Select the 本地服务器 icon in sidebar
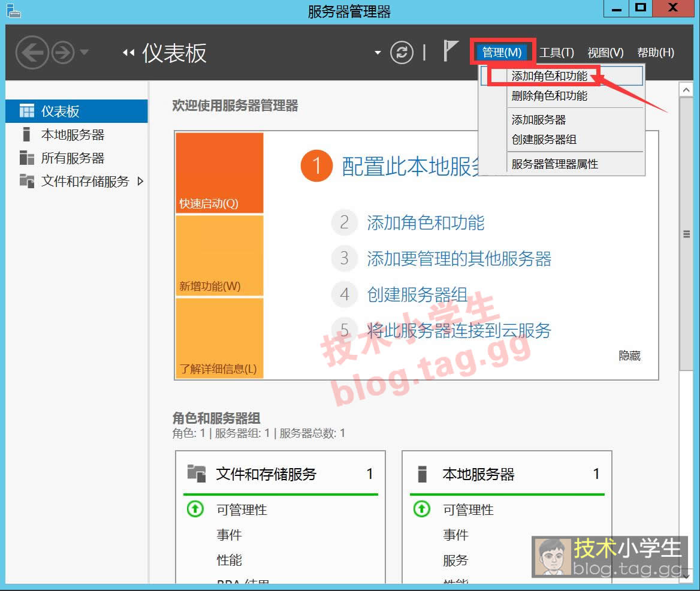This screenshot has height=591, width=700. coord(26,135)
